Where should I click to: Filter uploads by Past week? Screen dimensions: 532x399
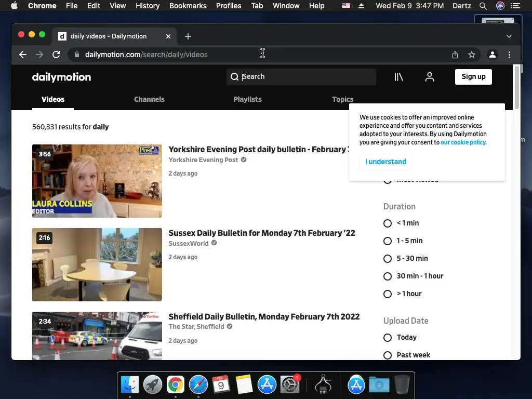(x=388, y=355)
